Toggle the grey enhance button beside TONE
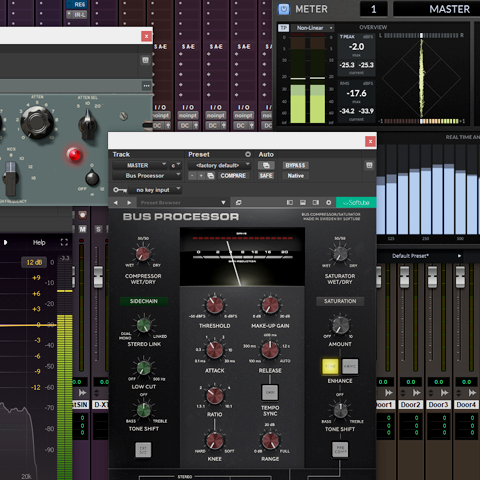480x480 pixels. point(350,366)
